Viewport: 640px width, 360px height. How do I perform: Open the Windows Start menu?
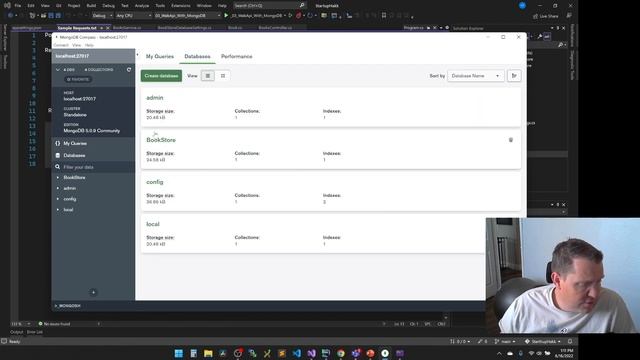(179, 353)
